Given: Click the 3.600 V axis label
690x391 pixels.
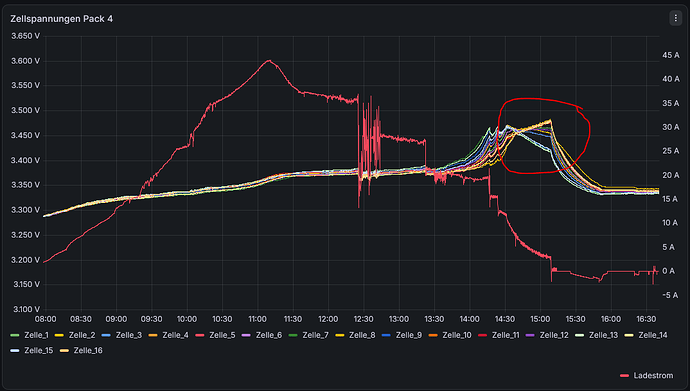Looking at the screenshot, I should [x=25, y=61].
